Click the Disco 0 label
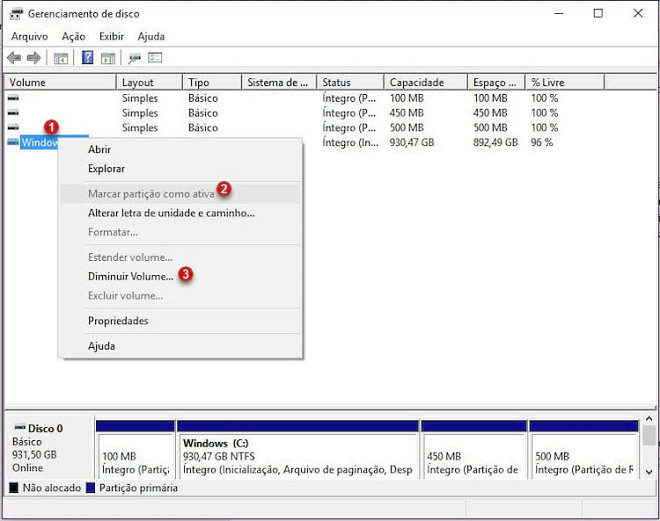Image resolution: width=660 pixels, height=521 pixels. (x=45, y=428)
